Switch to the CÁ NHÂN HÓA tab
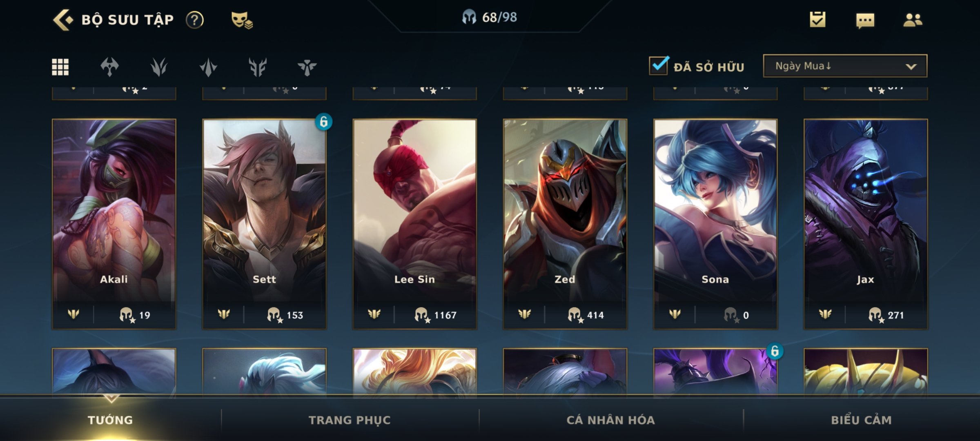 tap(610, 420)
